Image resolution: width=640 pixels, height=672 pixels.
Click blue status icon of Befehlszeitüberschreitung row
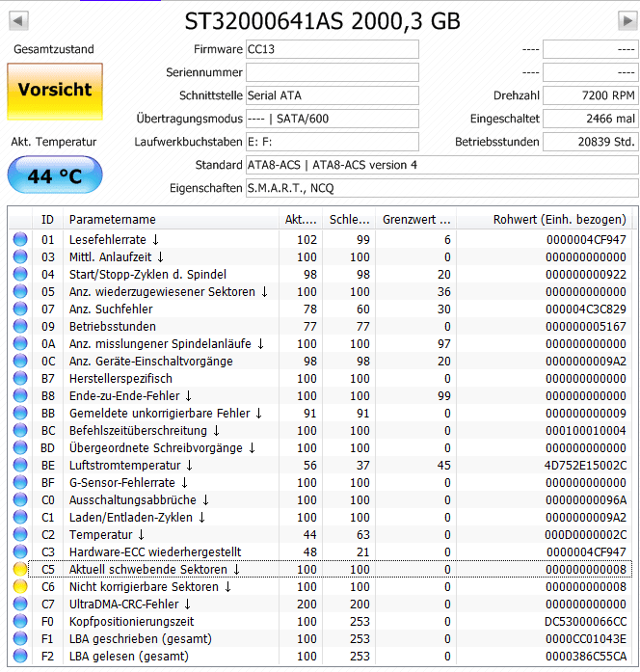tap(20, 431)
